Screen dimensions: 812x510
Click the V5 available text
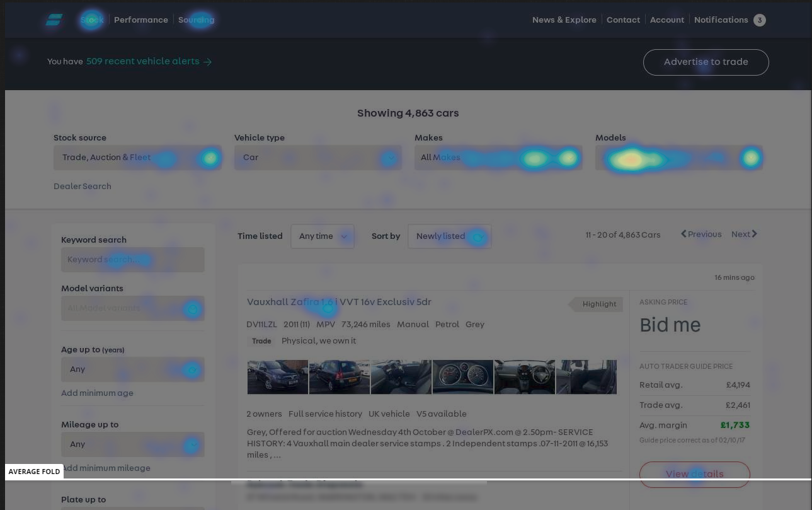(x=441, y=414)
